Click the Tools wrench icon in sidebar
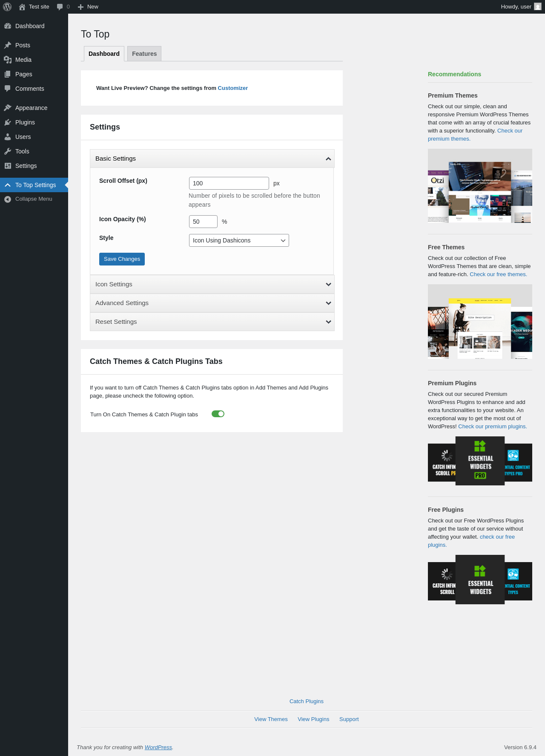This screenshot has height=756, width=545. tap(8, 151)
